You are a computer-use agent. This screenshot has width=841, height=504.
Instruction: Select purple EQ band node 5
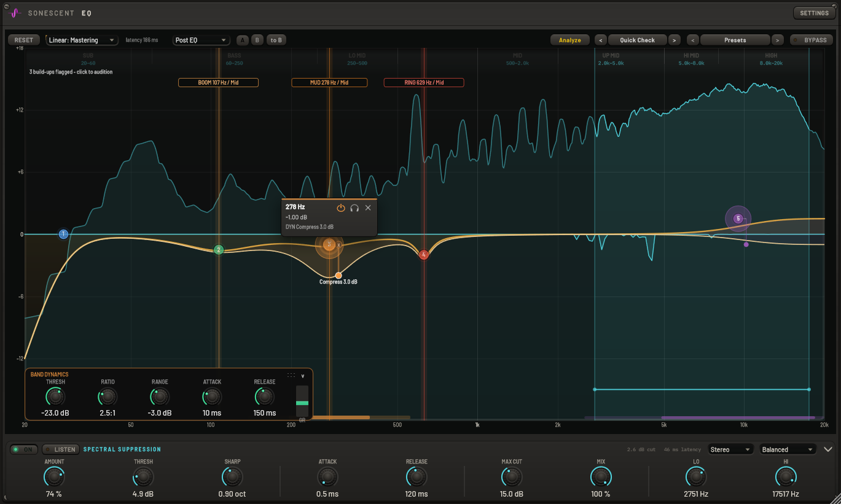click(x=738, y=219)
